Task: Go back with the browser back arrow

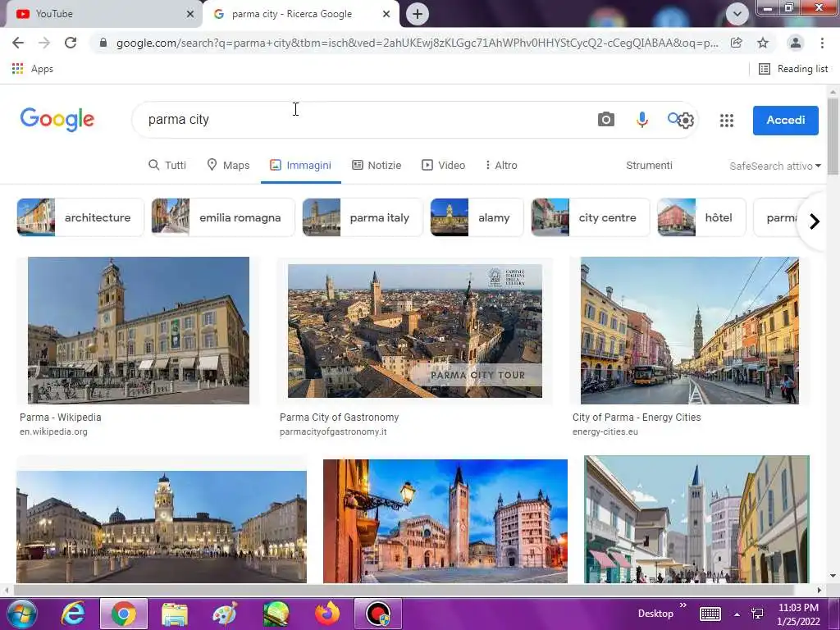Action: click(x=18, y=43)
